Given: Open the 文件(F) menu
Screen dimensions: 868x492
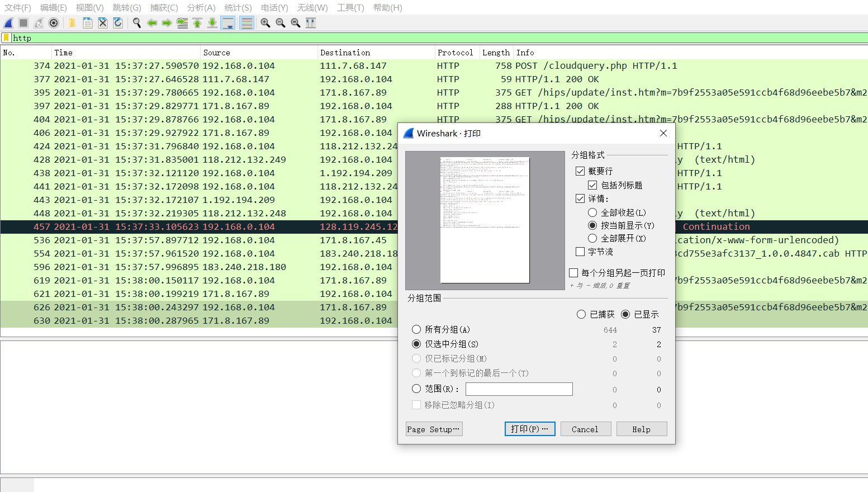Looking at the screenshot, I should (x=18, y=8).
